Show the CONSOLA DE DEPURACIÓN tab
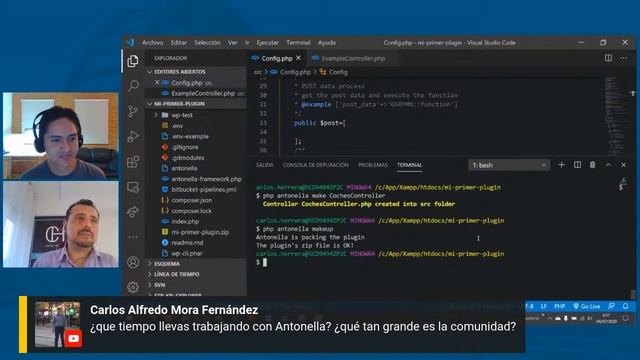 coord(316,165)
